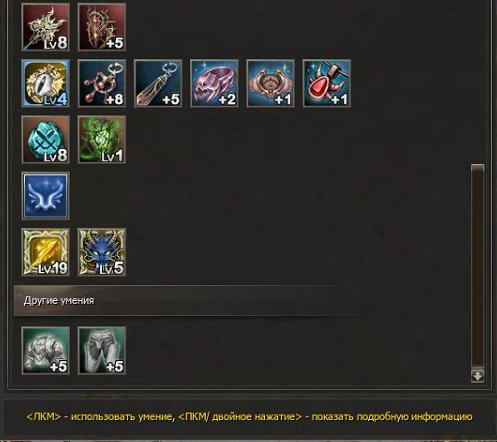Collapse the Другие умения section header
The width and height of the screenshot is (497, 442).
tap(187, 300)
